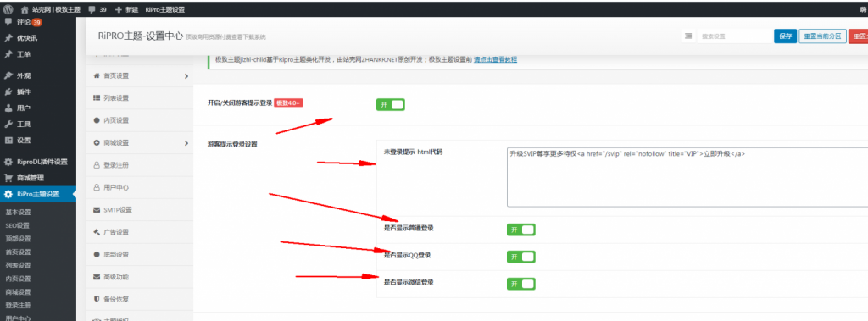
Task: Click the 商城管理 cart icon
Action: pyautogui.click(x=8, y=178)
